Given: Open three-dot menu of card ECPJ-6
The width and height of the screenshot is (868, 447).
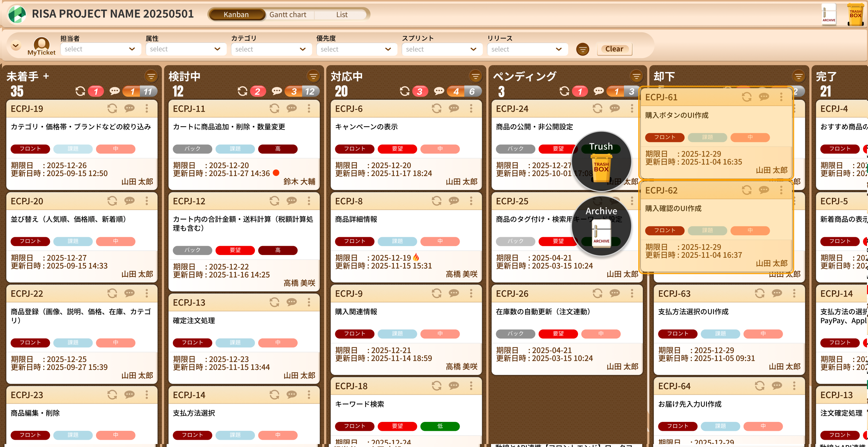Looking at the screenshot, I should click(471, 108).
